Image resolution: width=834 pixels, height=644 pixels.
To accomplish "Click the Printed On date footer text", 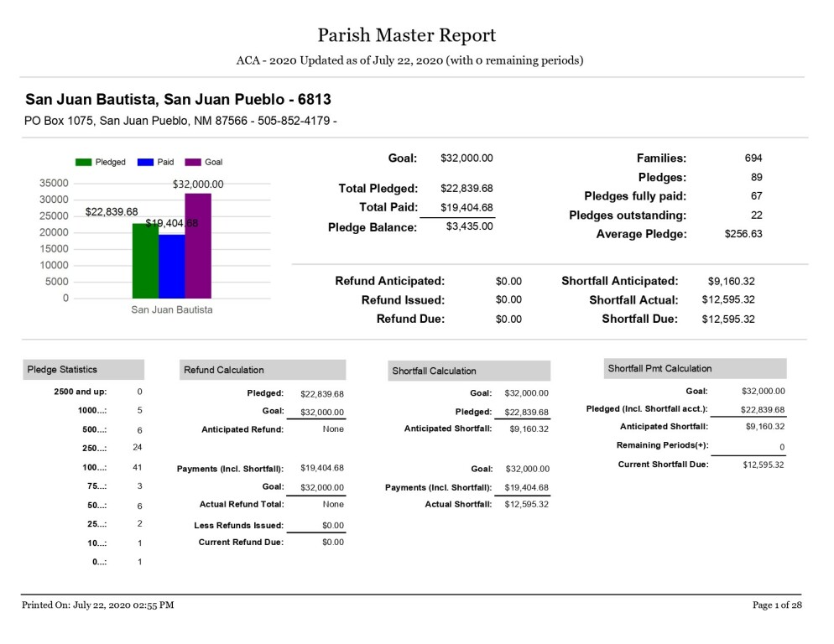I will 97,605.
